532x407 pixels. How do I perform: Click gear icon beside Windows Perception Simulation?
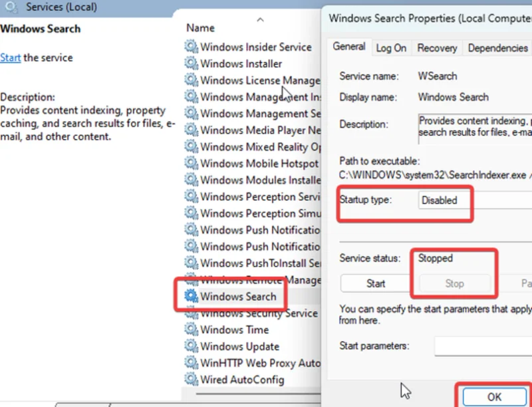tap(191, 213)
